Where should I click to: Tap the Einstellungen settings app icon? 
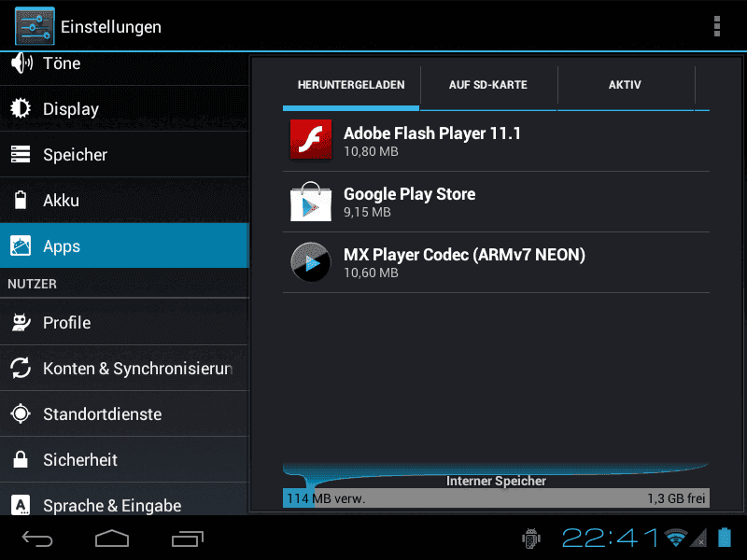point(35,26)
